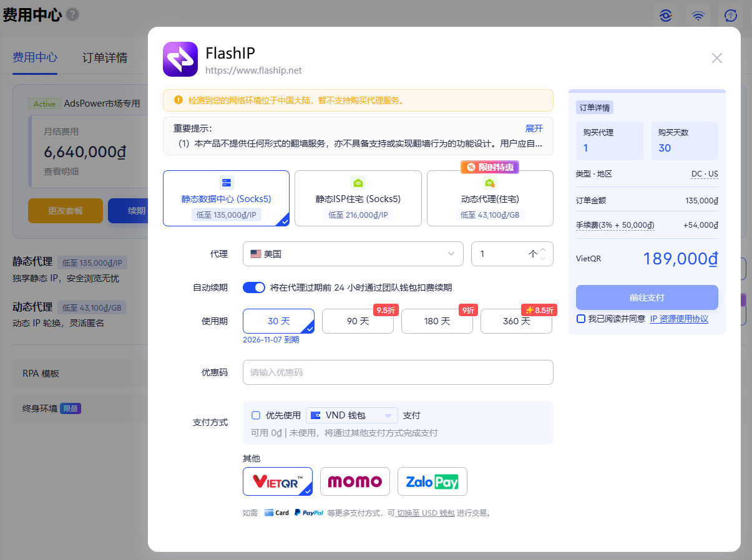752x560 pixels.
Task: Choose the 180 天 usage period
Action: coord(437,321)
